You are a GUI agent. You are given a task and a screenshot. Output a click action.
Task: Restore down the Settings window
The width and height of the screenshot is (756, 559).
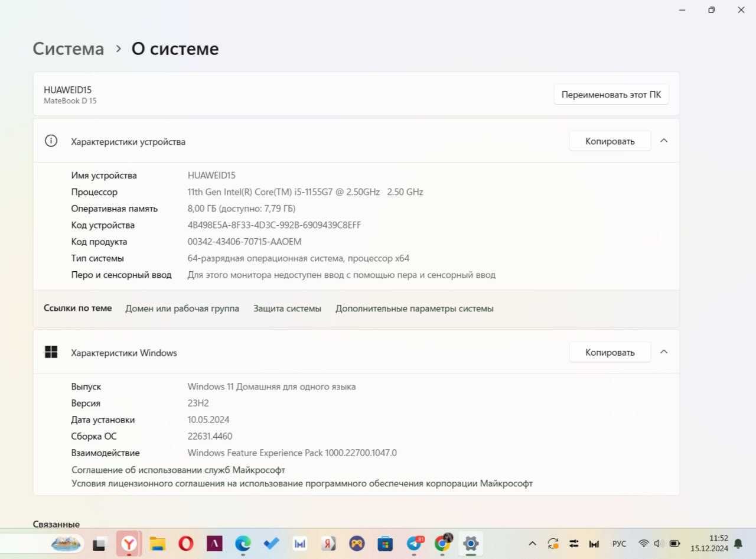point(712,10)
